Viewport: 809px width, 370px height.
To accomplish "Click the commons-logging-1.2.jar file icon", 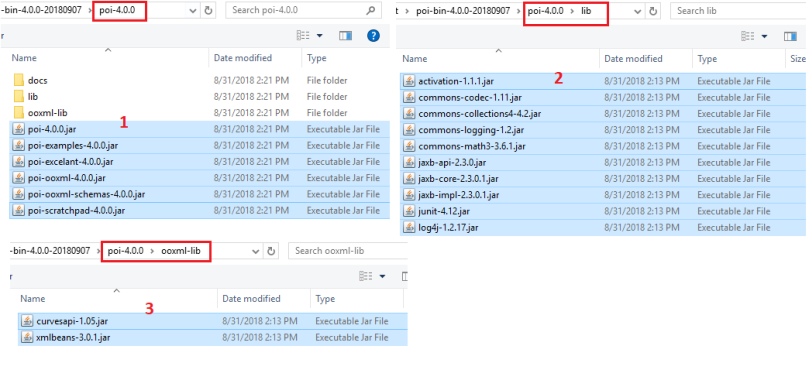I will 409,130.
